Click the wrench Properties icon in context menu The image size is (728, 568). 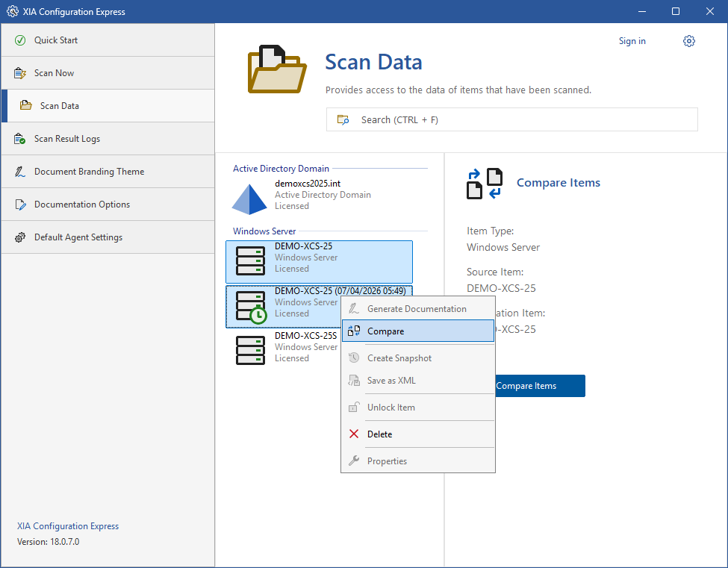click(354, 461)
